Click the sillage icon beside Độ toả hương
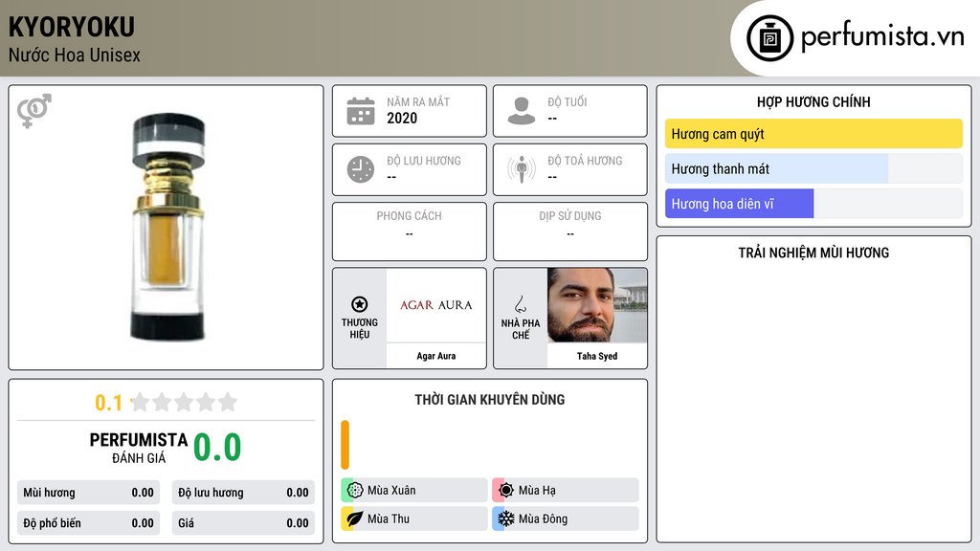 [522, 169]
